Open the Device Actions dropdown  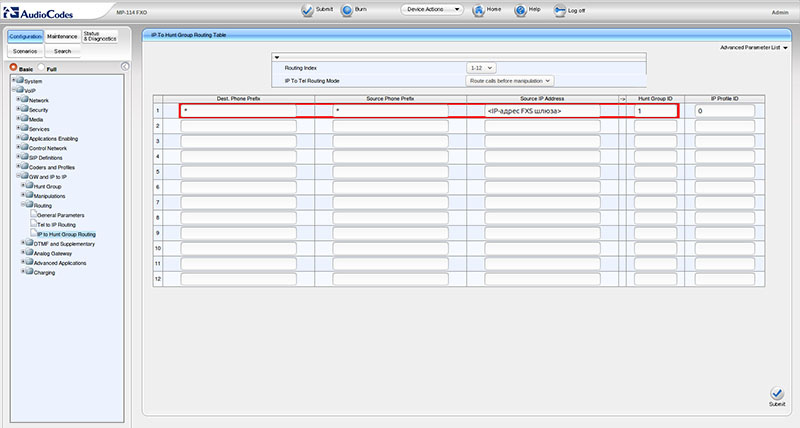432,10
